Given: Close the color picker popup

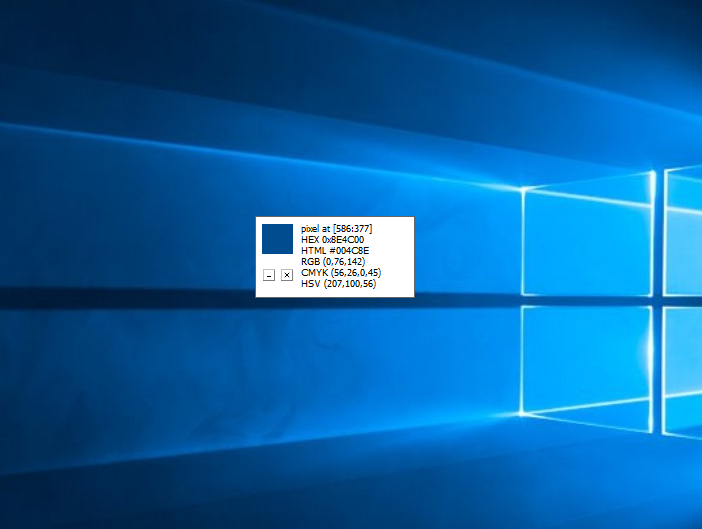Looking at the screenshot, I should (x=287, y=275).
